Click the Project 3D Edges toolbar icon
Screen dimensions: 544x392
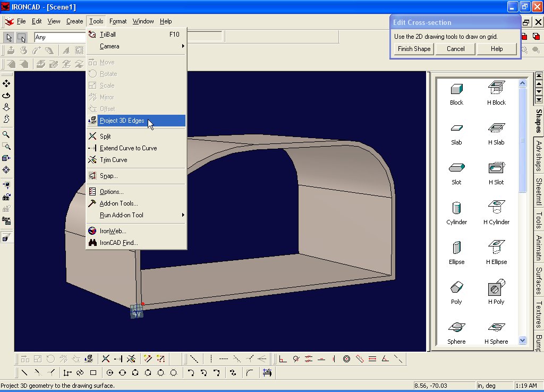click(x=89, y=359)
